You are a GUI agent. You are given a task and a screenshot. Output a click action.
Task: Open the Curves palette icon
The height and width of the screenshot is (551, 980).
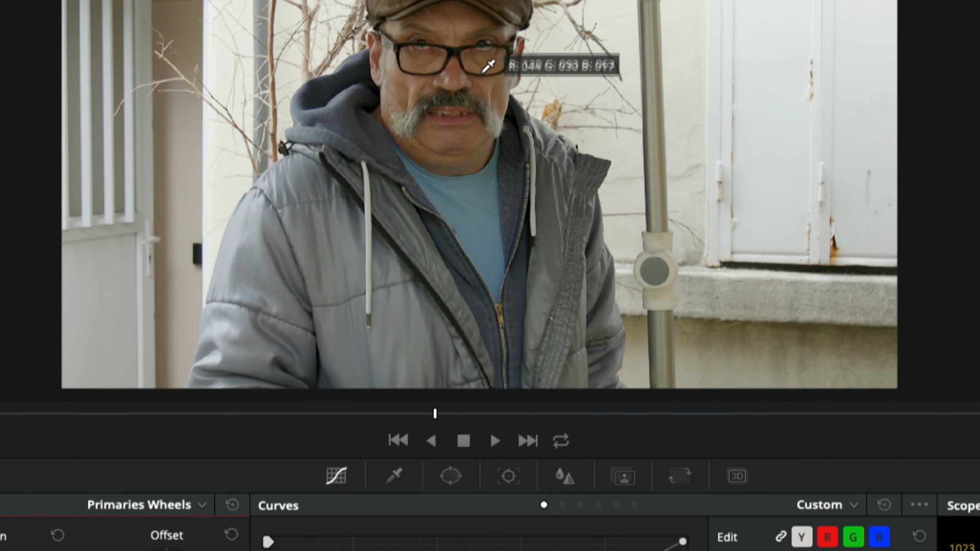point(336,476)
